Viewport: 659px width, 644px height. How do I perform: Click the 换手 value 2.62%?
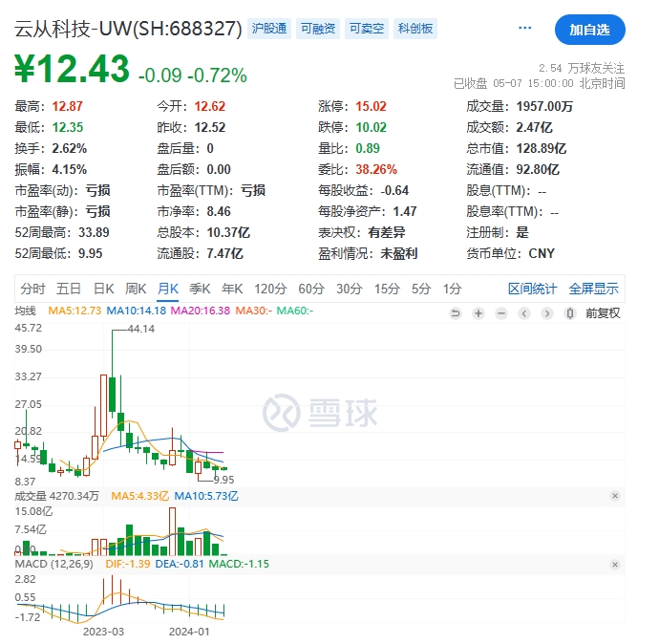click(x=70, y=148)
